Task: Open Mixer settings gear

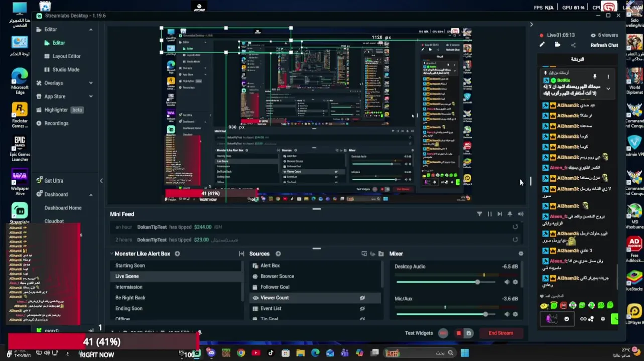Action: tap(521, 254)
